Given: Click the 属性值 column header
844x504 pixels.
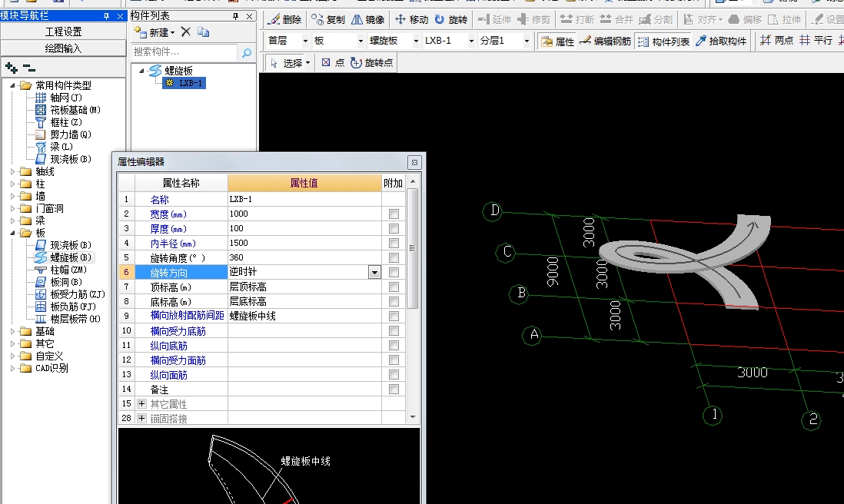Looking at the screenshot, I should tap(304, 183).
